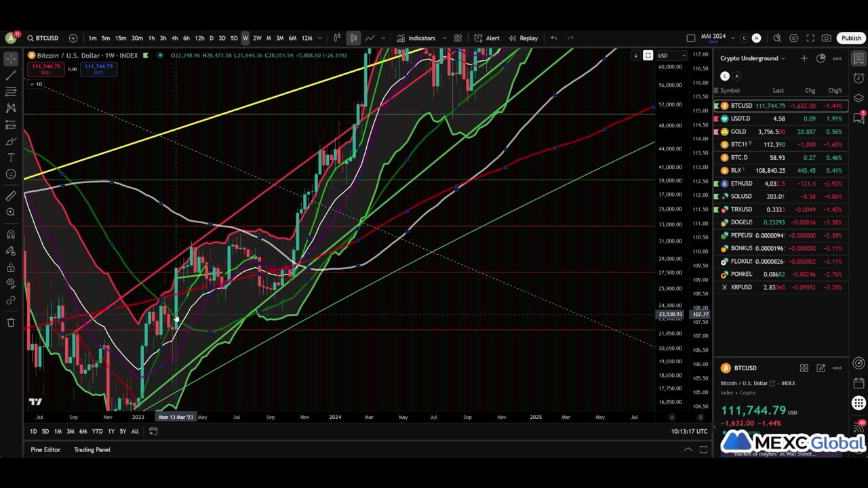Open the Indicators dialog
This screenshot has width=868, height=488.
[416, 38]
